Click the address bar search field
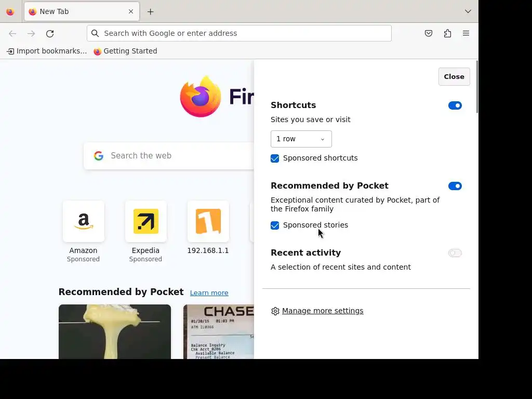The image size is (532, 399). coord(239,33)
